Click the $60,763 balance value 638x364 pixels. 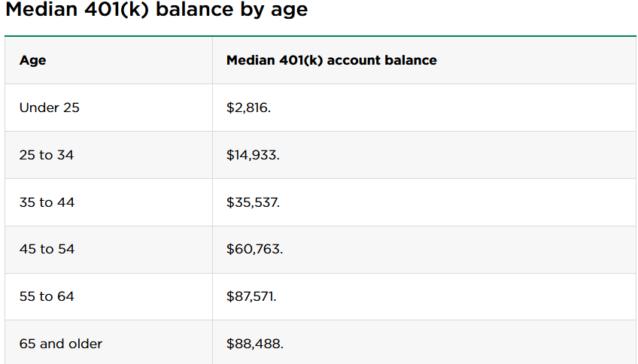point(254,249)
